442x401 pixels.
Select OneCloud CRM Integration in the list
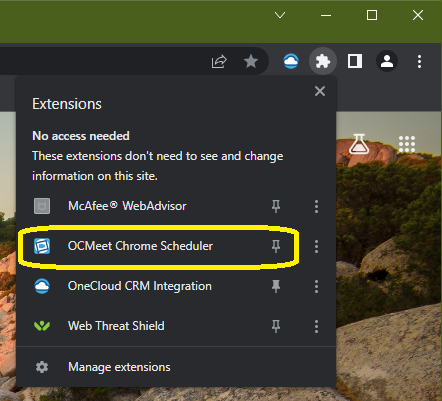pos(140,286)
